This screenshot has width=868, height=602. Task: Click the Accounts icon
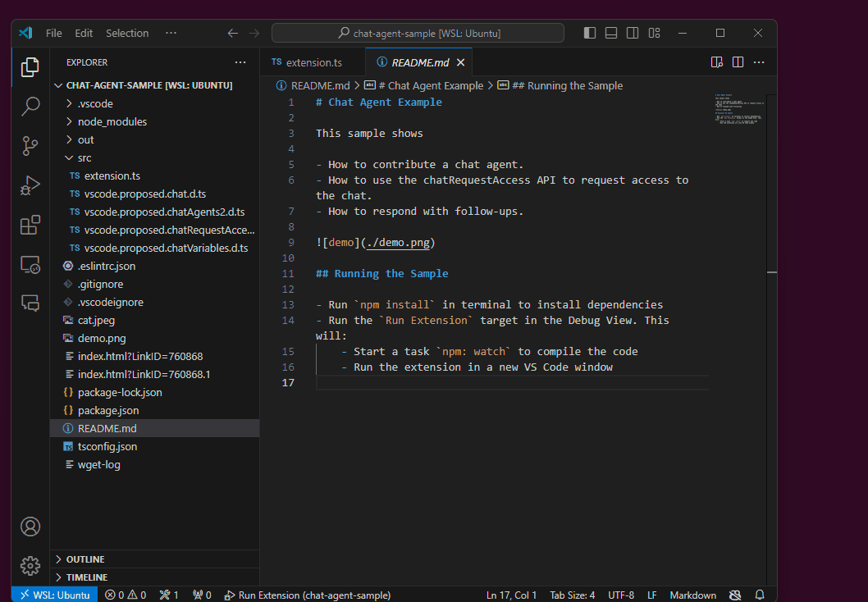point(30,527)
